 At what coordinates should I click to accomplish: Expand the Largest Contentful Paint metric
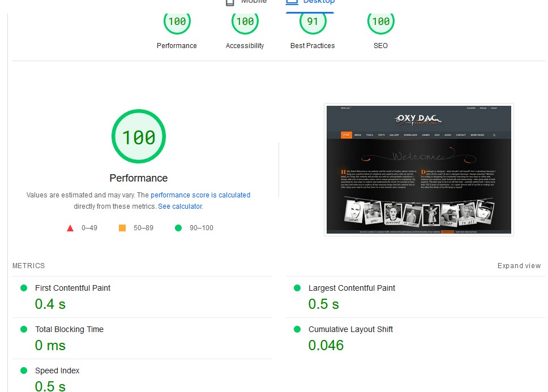(x=416, y=297)
